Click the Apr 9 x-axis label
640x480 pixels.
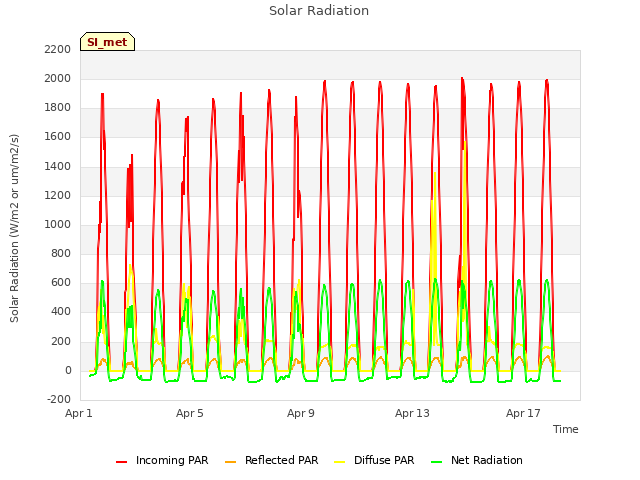301,413
